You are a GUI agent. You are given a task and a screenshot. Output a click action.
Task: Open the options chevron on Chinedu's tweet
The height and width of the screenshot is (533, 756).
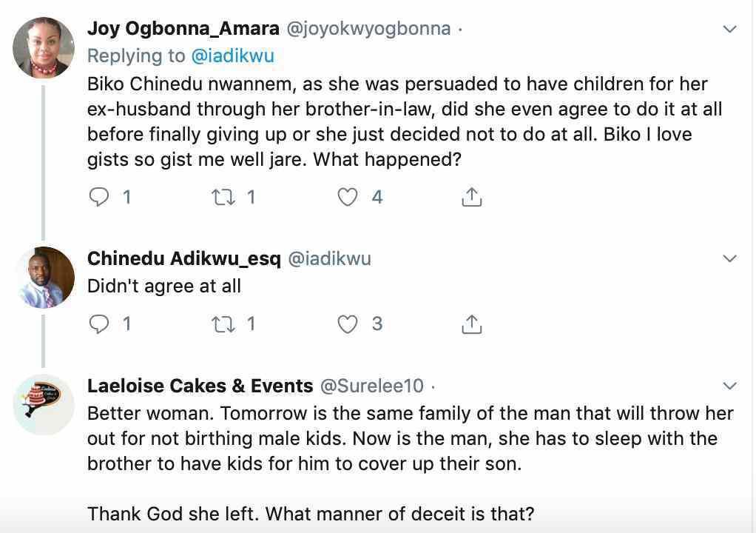click(x=730, y=258)
